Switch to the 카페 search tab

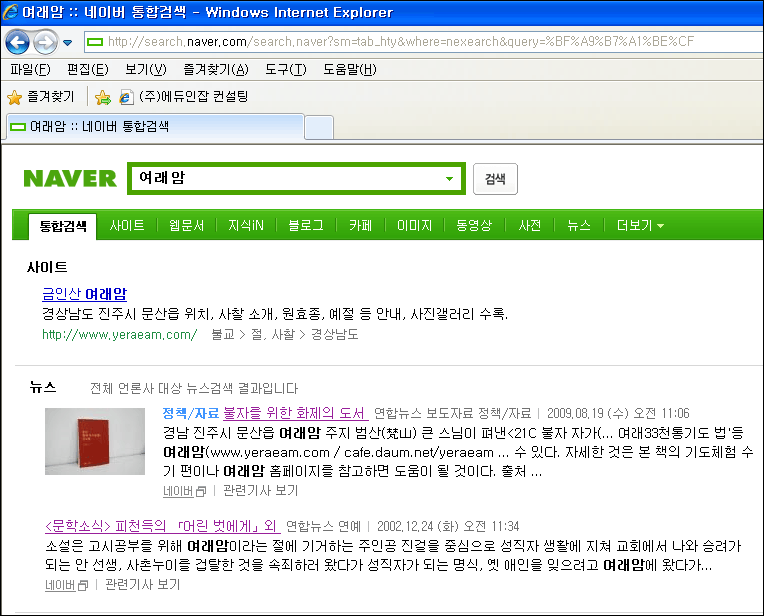tap(361, 225)
